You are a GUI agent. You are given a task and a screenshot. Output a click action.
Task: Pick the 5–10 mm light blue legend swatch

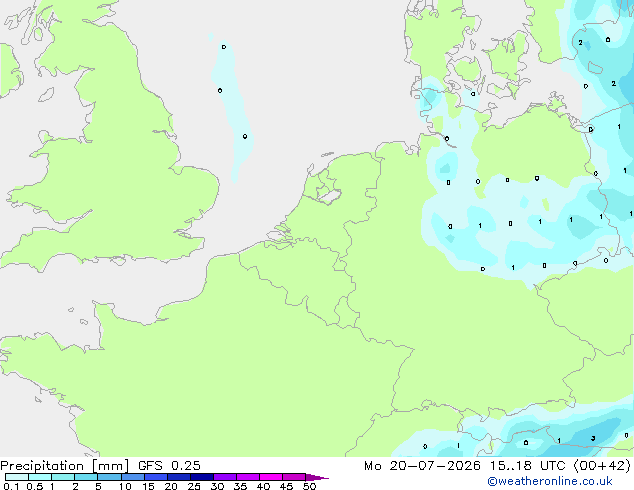109,477
